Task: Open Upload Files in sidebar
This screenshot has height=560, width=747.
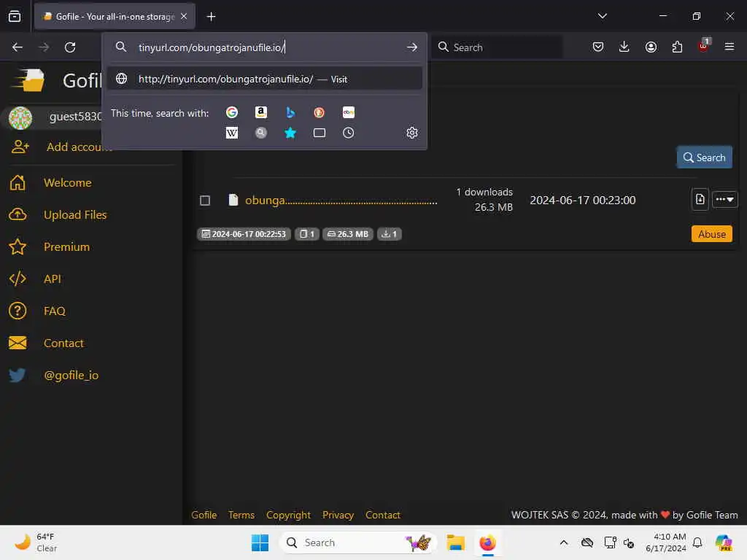Action: (x=75, y=215)
